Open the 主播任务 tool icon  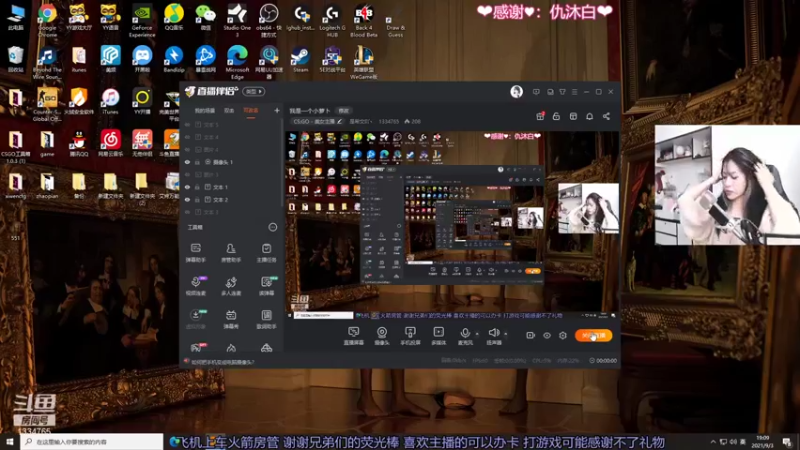266,253
